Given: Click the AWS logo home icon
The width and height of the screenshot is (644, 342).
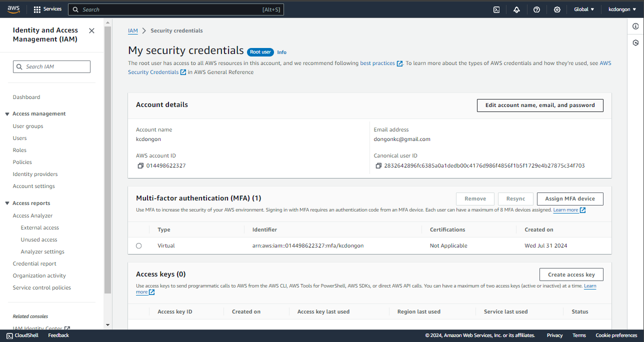Looking at the screenshot, I should (13, 9).
